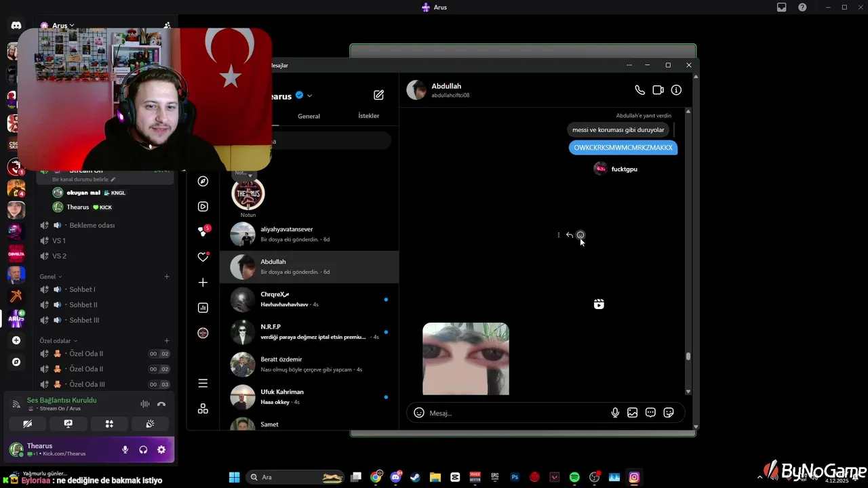Join the Bekleme odası voice channel
The width and height of the screenshot is (868, 488).
105,225
